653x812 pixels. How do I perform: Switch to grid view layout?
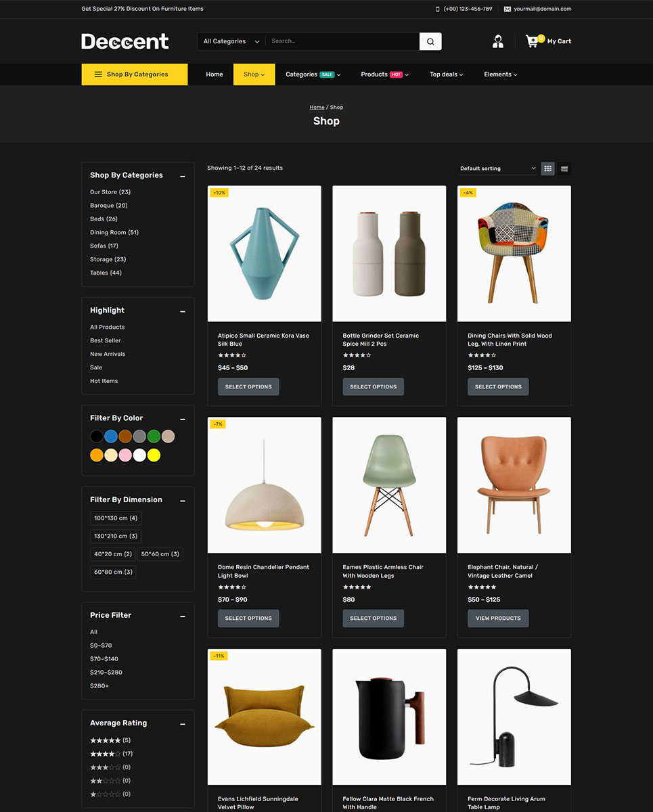548,168
